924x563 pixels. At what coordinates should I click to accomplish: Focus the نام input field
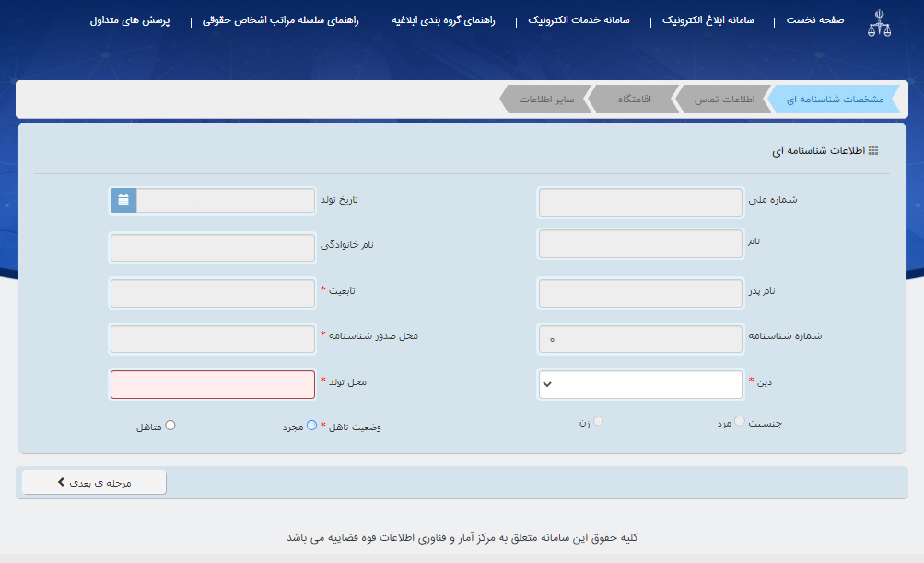tap(640, 244)
